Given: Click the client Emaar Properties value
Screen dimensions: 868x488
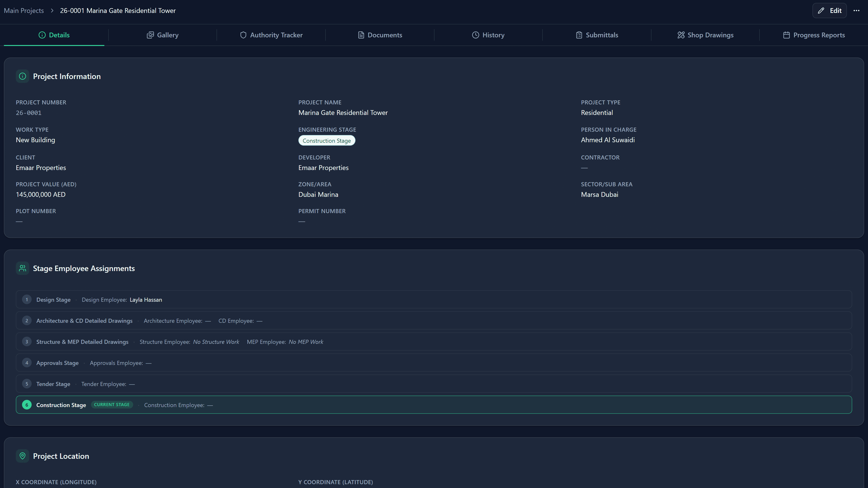Looking at the screenshot, I should coord(41,168).
